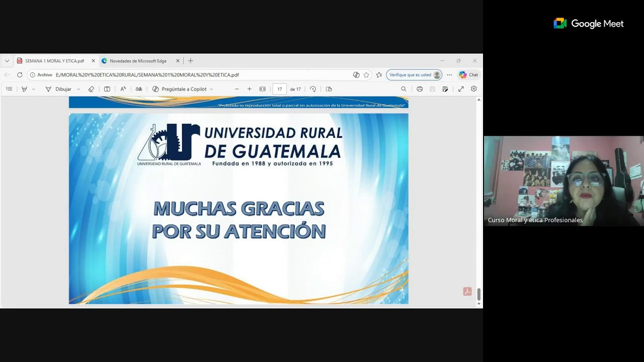This screenshot has width=644, height=362.
Task: Activate the add text box tool
Action: [107, 89]
